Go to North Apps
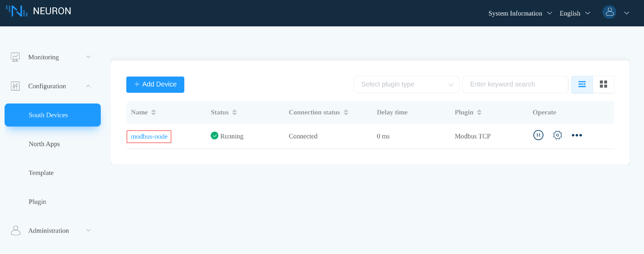Image resolution: width=644 pixels, height=254 pixels. point(44,144)
